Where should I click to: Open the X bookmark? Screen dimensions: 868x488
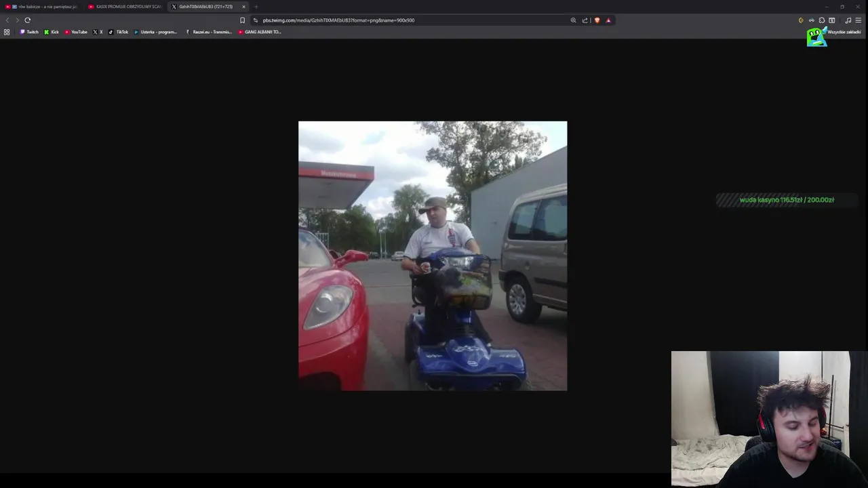[x=98, y=32]
